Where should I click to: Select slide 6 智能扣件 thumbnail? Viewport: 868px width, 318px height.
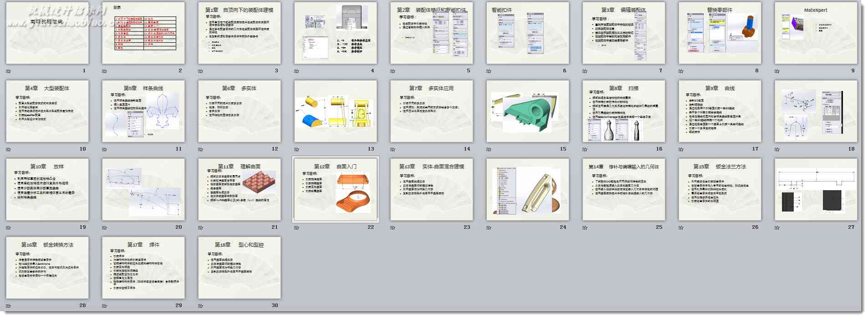[527, 33]
